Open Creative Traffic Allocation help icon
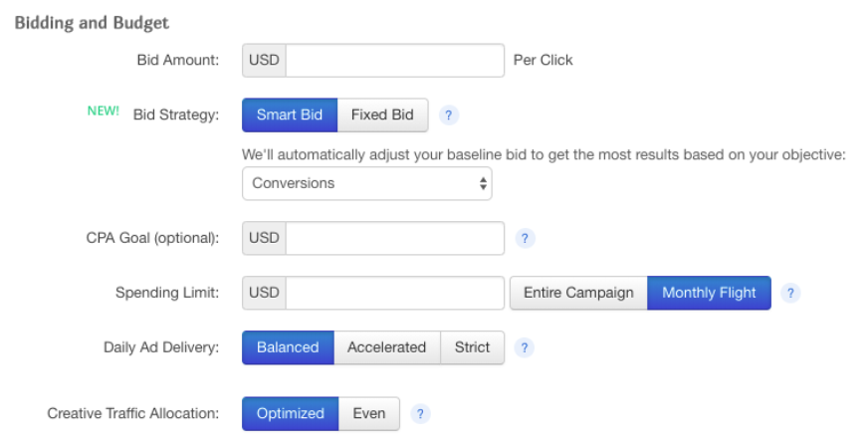Image resolution: width=868 pixels, height=446 pixels. tap(421, 414)
